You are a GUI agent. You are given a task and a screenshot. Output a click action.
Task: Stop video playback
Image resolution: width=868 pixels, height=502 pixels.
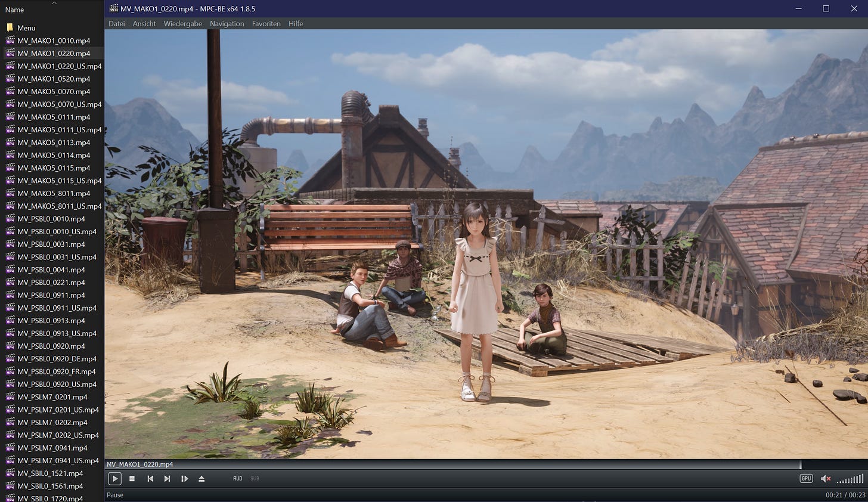(132, 478)
